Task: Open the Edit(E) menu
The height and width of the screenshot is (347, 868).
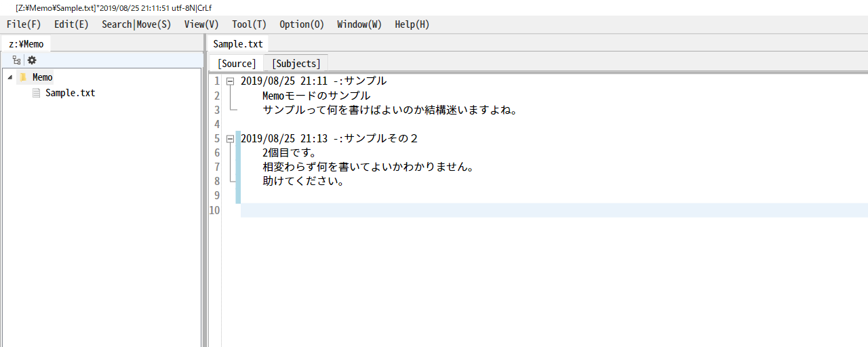Action: coord(71,24)
